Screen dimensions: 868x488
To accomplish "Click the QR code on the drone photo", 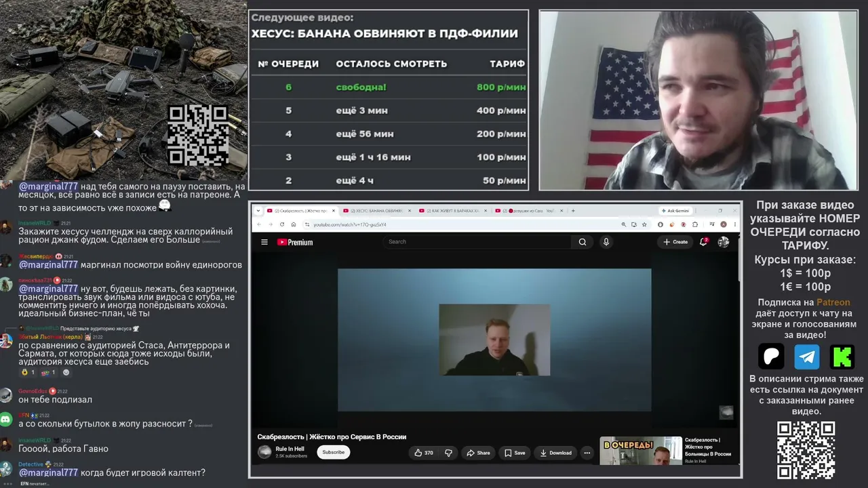I will click(198, 136).
